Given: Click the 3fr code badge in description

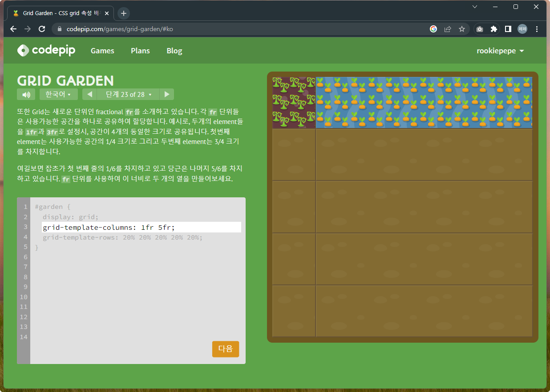Looking at the screenshot, I should [x=52, y=132].
